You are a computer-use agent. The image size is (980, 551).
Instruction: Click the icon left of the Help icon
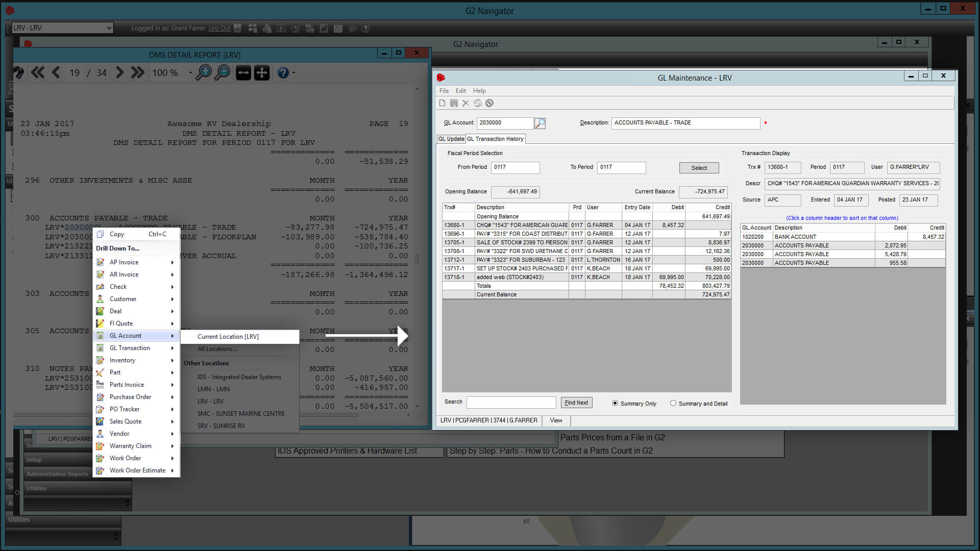352,29
